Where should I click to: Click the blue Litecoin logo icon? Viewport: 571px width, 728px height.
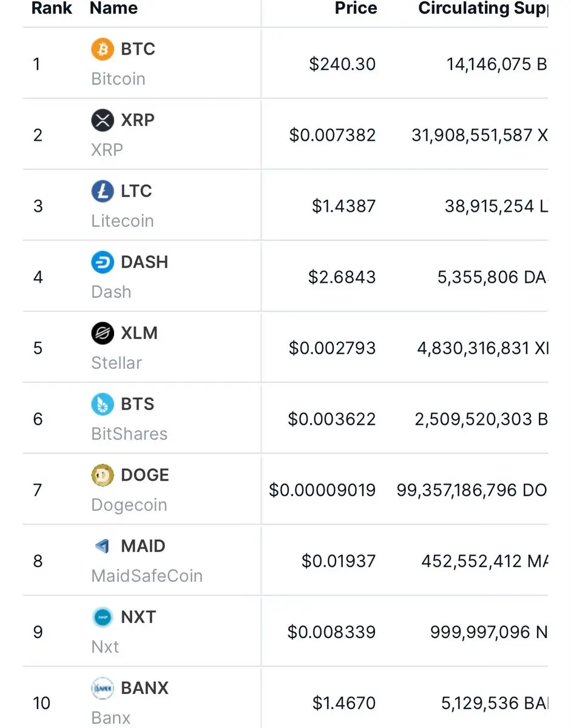[103, 191]
